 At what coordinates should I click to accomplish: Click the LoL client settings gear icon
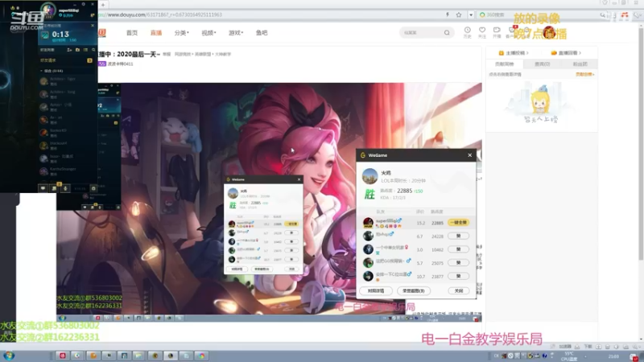[x=84, y=4]
